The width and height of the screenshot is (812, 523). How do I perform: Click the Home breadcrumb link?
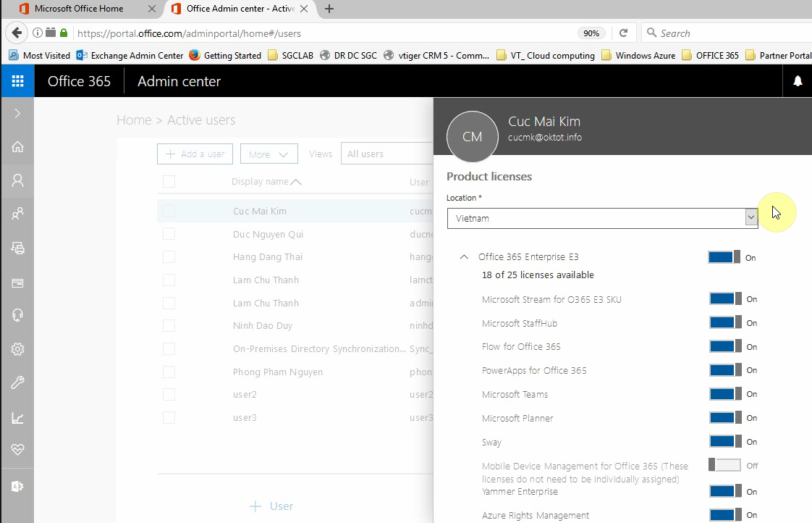tap(134, 120)
